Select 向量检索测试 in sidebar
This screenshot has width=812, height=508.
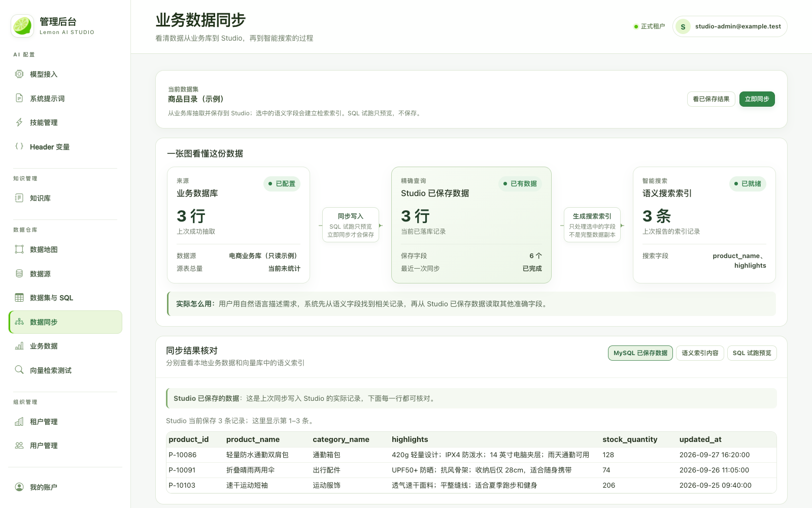coord(65,370)
